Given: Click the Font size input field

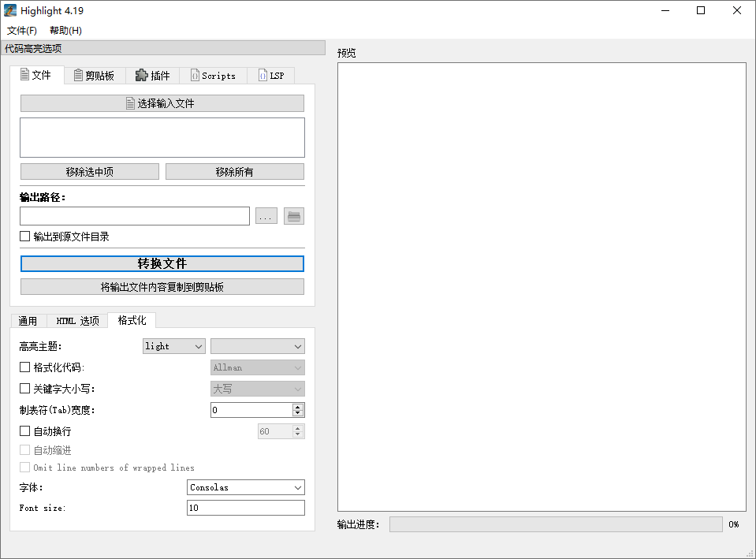Looking at the screenshot, I should (x=246, y=508).
